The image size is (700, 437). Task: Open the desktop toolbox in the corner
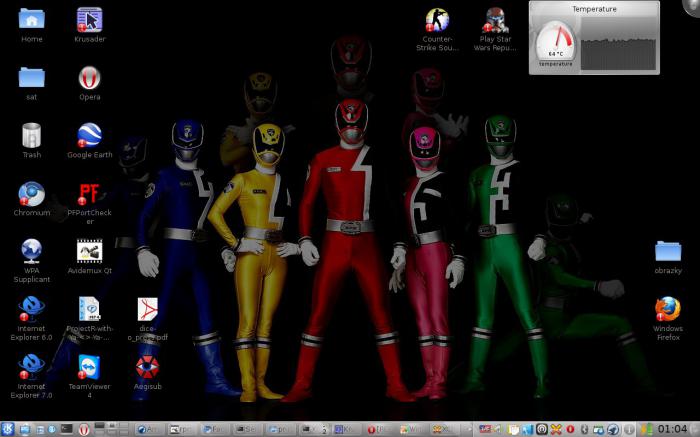(x=692, y=7)
